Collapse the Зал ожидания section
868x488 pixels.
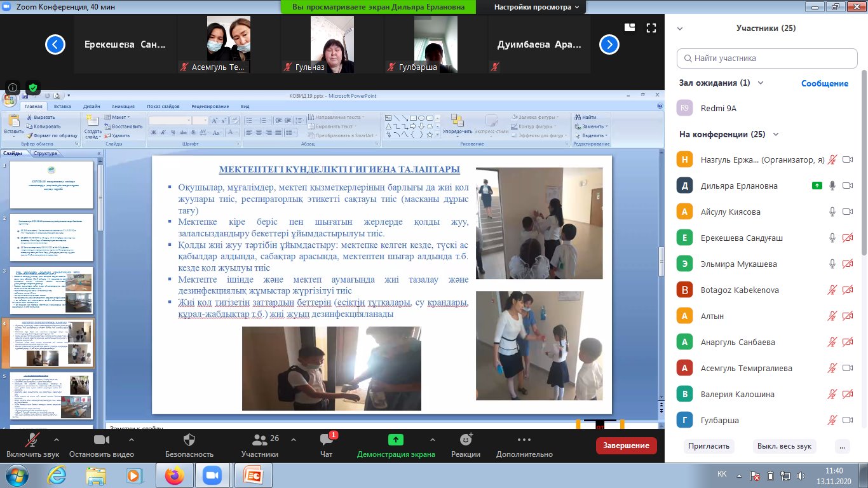pos(761,83)
